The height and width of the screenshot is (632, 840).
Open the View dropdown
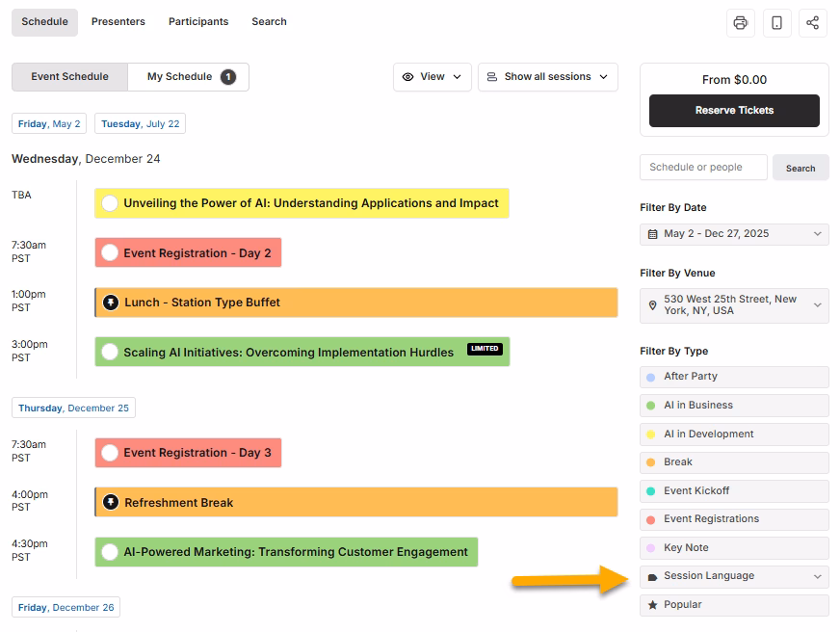(x=432, y=77)
